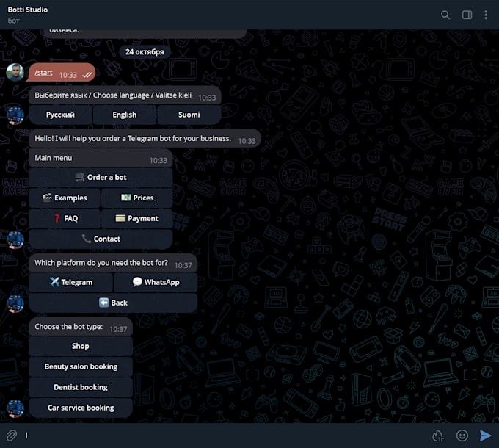The width and height of the screenshot is (499, 448).
Task: Open the Payment menu button
Action: click(136, 218)
